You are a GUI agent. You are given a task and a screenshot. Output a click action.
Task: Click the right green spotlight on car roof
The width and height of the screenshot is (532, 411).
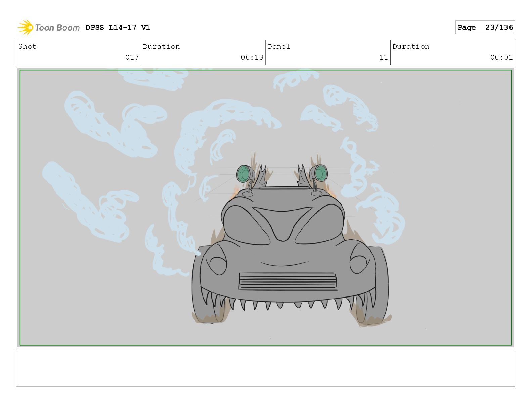tap(320, 173)
